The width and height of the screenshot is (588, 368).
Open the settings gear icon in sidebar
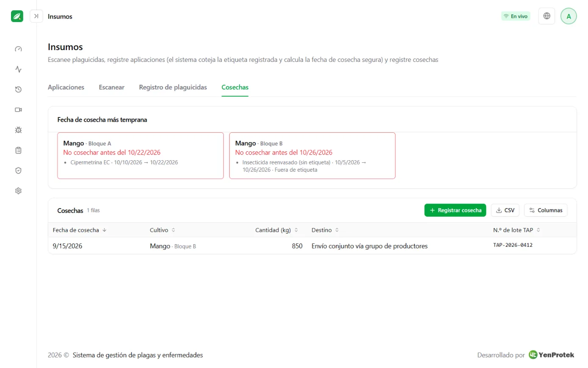18,191
